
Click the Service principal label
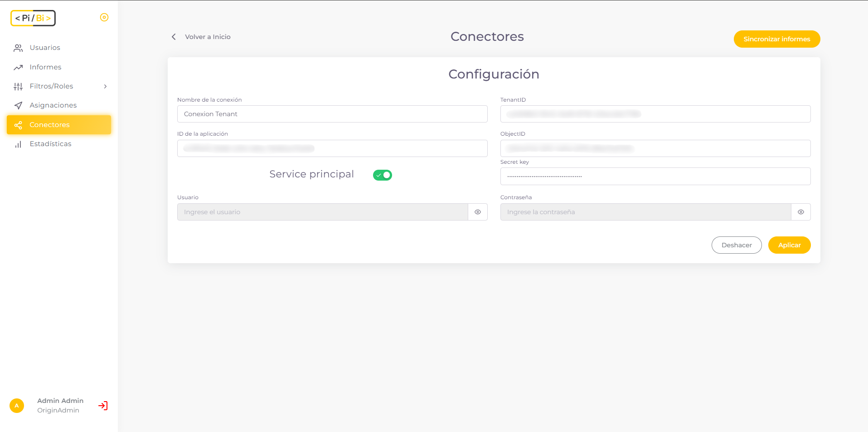pos(311,174)
